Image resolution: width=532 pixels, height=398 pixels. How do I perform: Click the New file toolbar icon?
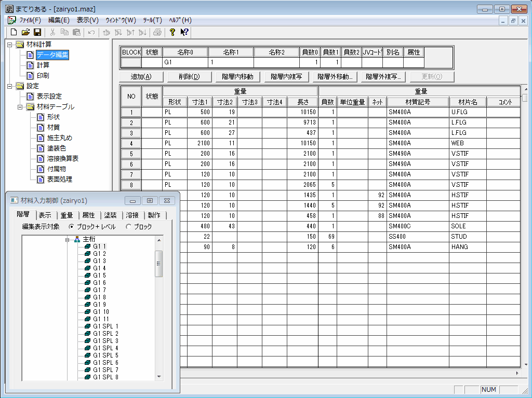point(14,32)
